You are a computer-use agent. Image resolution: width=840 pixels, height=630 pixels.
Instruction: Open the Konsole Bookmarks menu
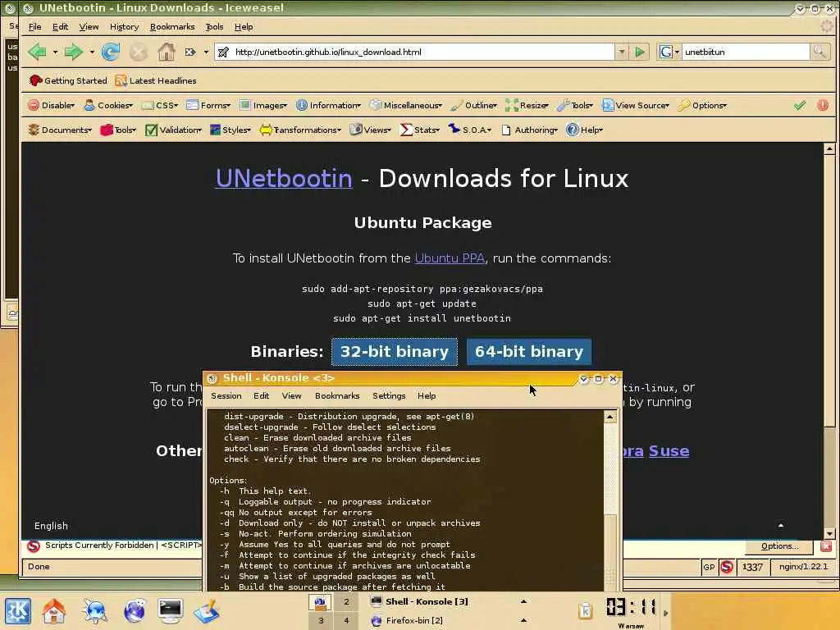(x=337, y=395)
